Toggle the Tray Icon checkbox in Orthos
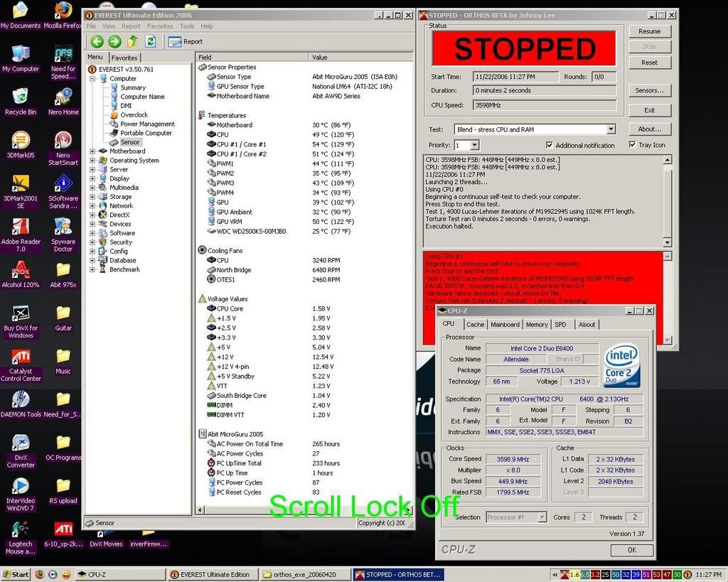The height and width of the screenshot is (582, 728). [632, 145]
